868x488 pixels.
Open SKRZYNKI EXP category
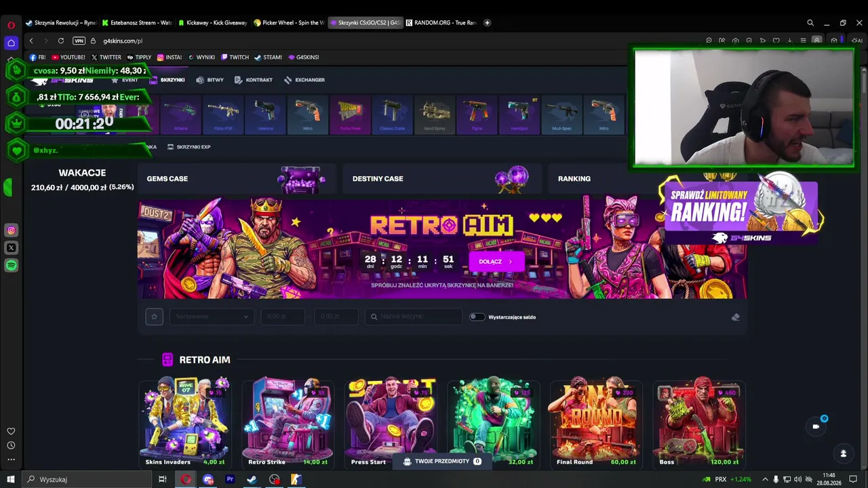[x=189, y=147]
